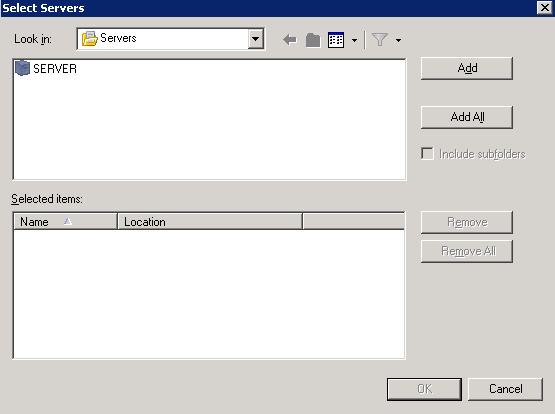Click the list view mode icon

click(336, 40)
